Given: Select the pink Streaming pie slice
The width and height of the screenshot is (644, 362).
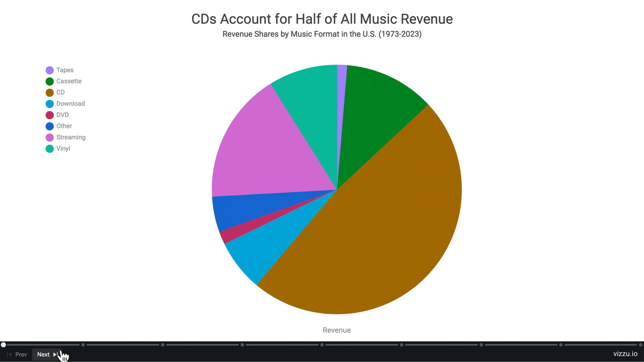Looking at the screenshot, I should click(268, 151).
